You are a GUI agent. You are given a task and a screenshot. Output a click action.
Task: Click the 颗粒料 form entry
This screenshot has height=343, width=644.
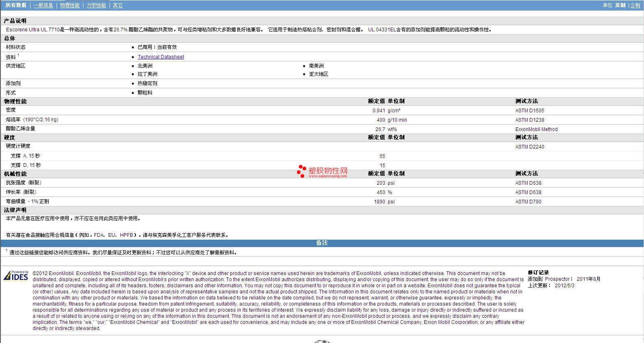(x=145, y=93)
